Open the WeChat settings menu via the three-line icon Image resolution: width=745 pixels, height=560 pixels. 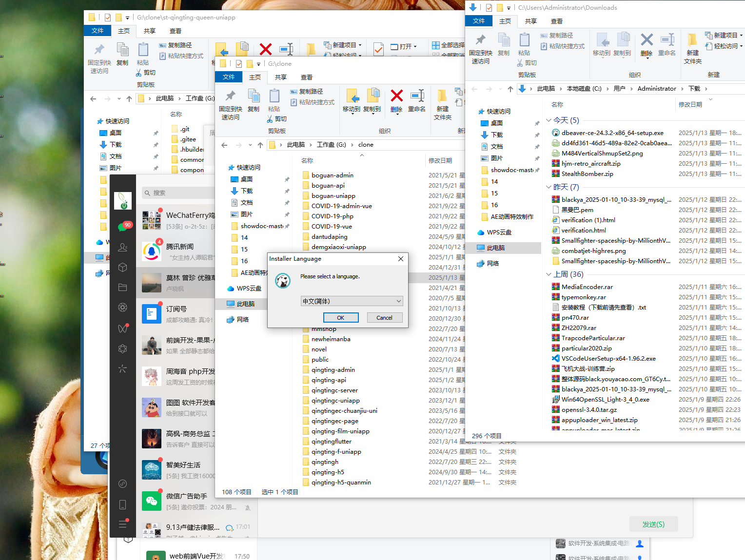pyautogui.click(x=123, y=524)
